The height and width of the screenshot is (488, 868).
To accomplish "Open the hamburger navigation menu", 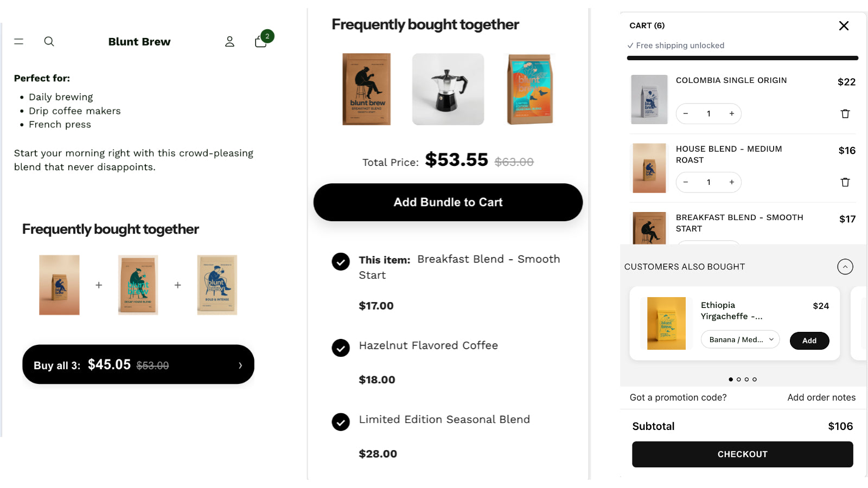I will 18,41.
